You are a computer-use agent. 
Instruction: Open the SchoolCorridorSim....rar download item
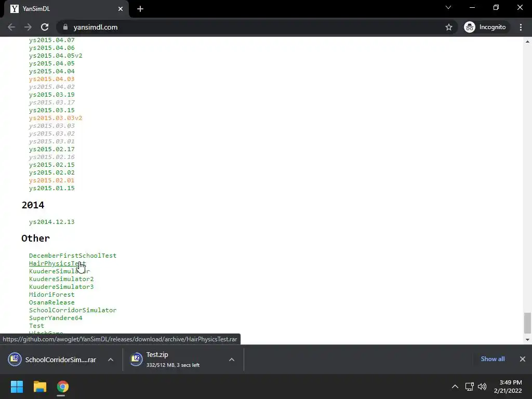pyautogui.click(x=52, y=360)
